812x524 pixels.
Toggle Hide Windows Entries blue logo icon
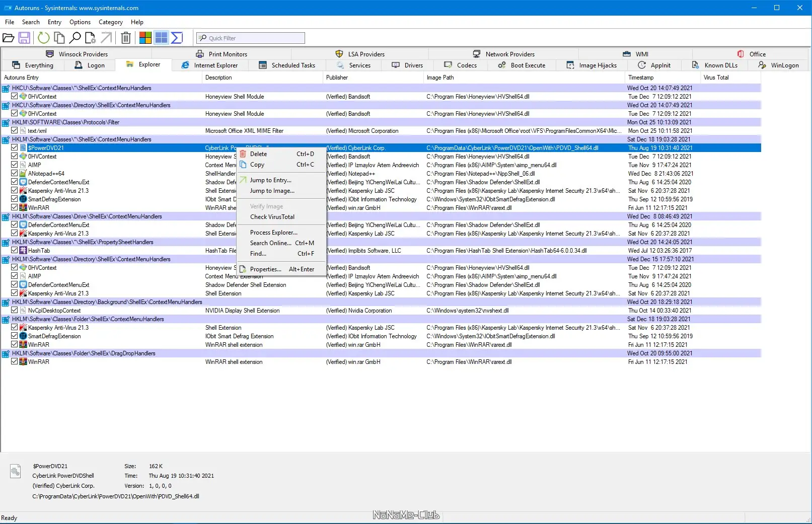coord(161,38)
